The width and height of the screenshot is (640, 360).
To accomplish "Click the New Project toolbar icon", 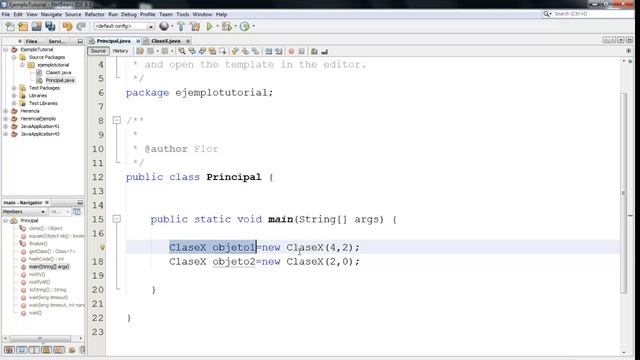I will tap(23, 27).
